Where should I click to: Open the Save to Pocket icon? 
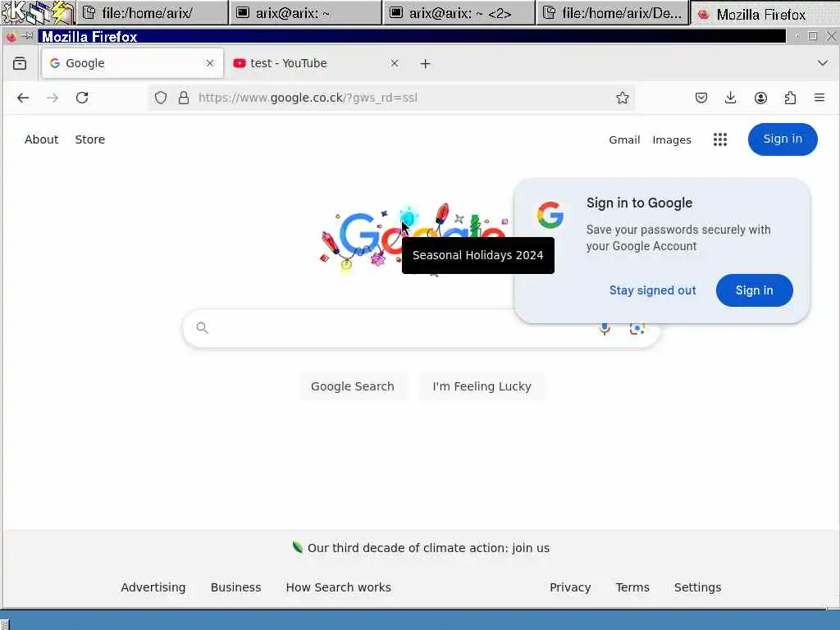[x=701, y=98]
